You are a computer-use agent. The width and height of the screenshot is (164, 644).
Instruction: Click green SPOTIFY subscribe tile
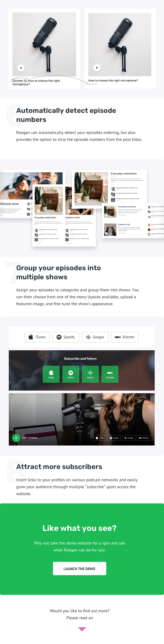(x=71, y=374)
